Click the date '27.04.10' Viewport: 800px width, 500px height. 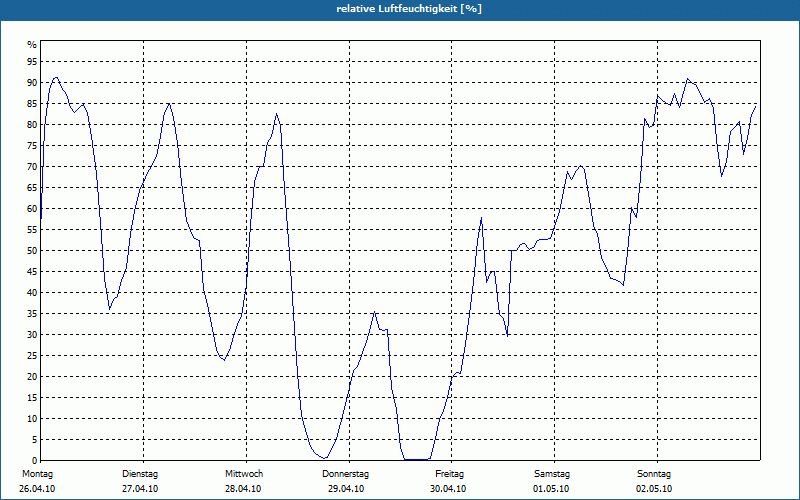[x=140, y=489]
